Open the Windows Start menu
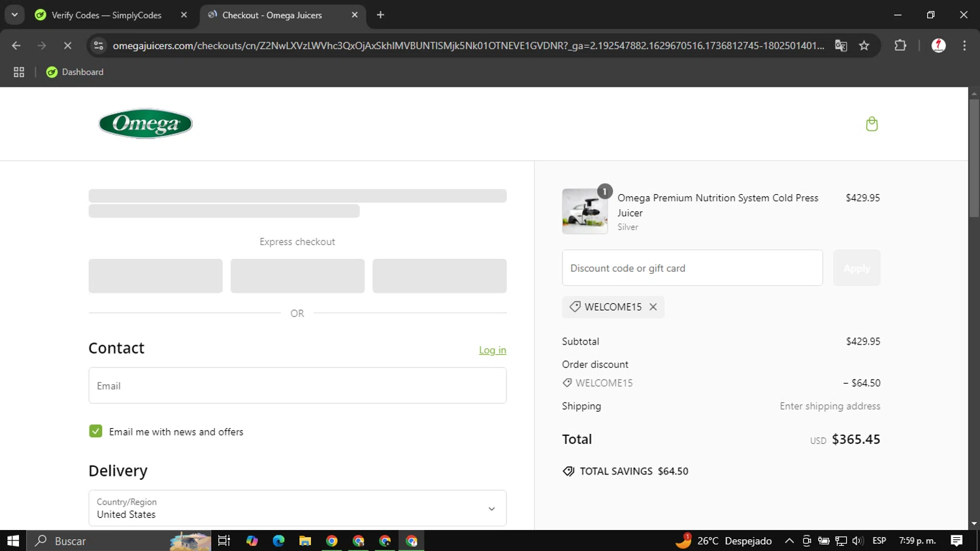 (13, 541)
